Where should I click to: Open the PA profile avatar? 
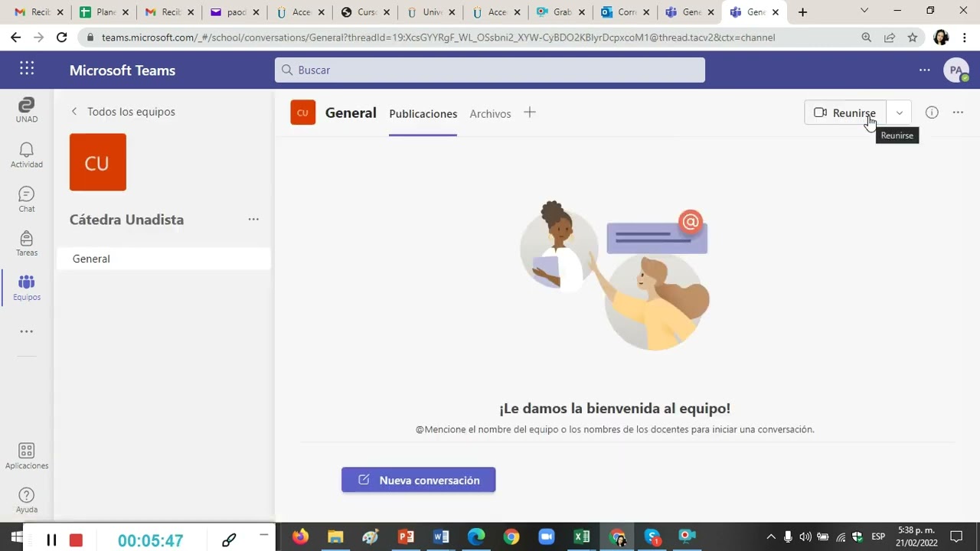[955, 70]
